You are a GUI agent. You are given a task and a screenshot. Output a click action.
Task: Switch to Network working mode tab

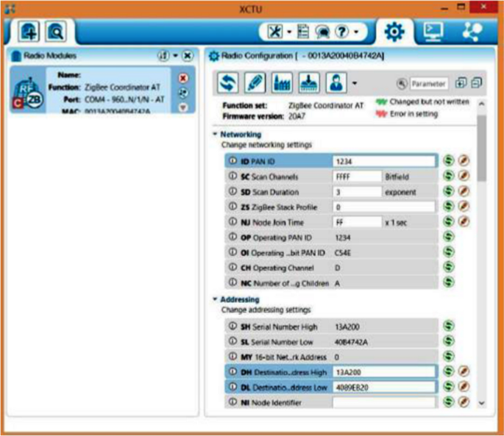tap(472, 32)
